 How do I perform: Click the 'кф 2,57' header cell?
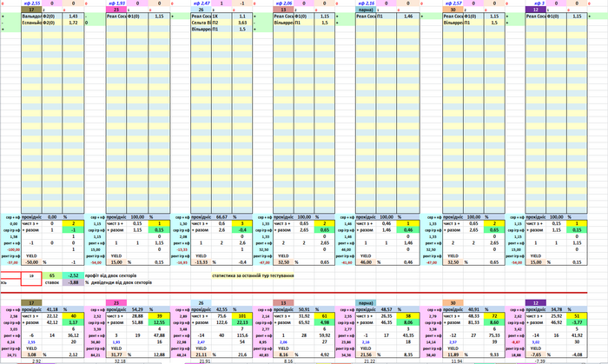pyautogui.click(x=453, y=3)
